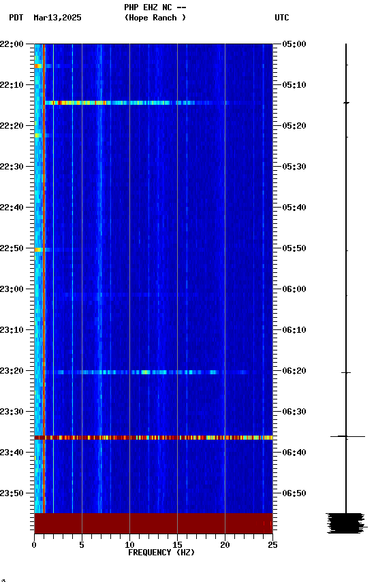Click the 05:30 UTC time label
The height and width of the screenshot is (588, 376).
294,167
